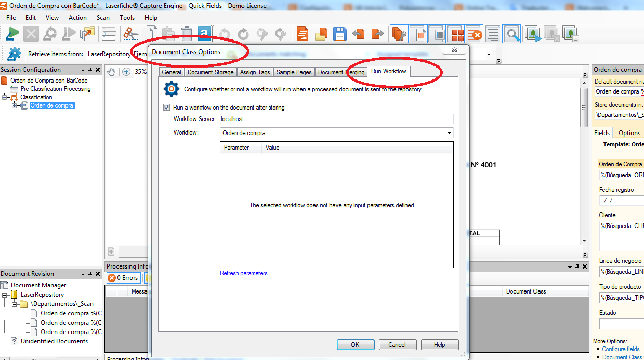
Task: Open the Edit menu
Action: [31, 18]
